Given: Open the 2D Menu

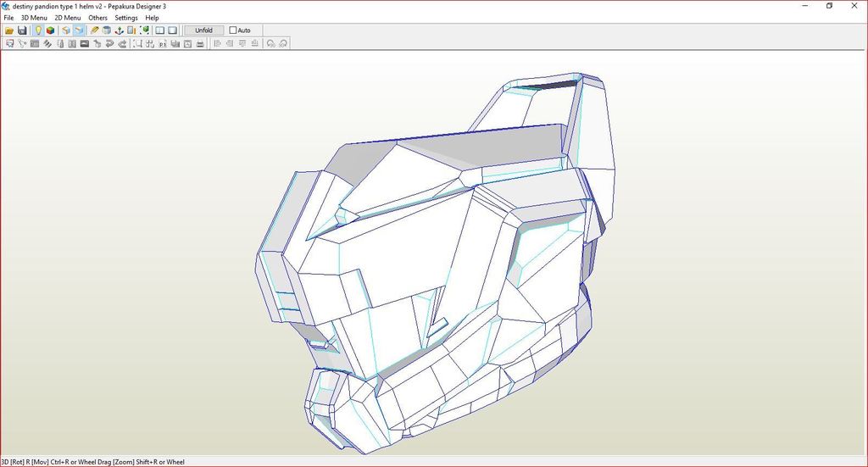Looking at the screenshot, I should pos(68,18).
